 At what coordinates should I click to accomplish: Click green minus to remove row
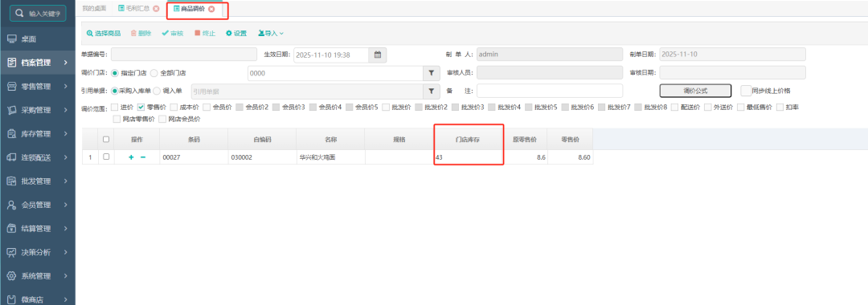143,157
